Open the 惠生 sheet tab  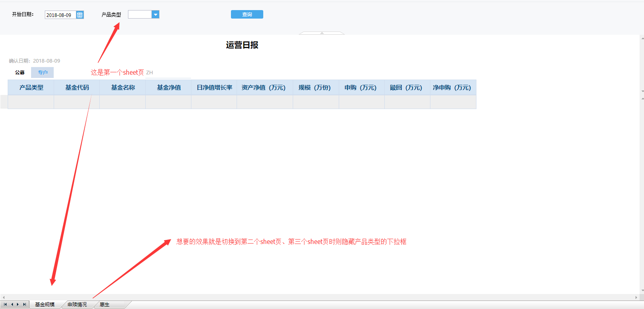pos(105,305)
